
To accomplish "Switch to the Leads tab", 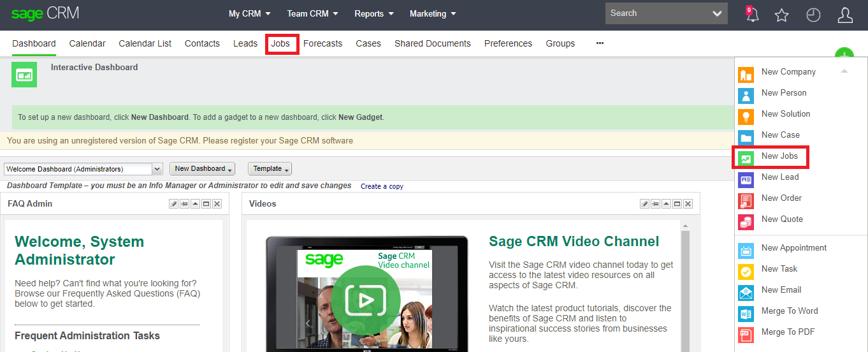I will point(245,43).
